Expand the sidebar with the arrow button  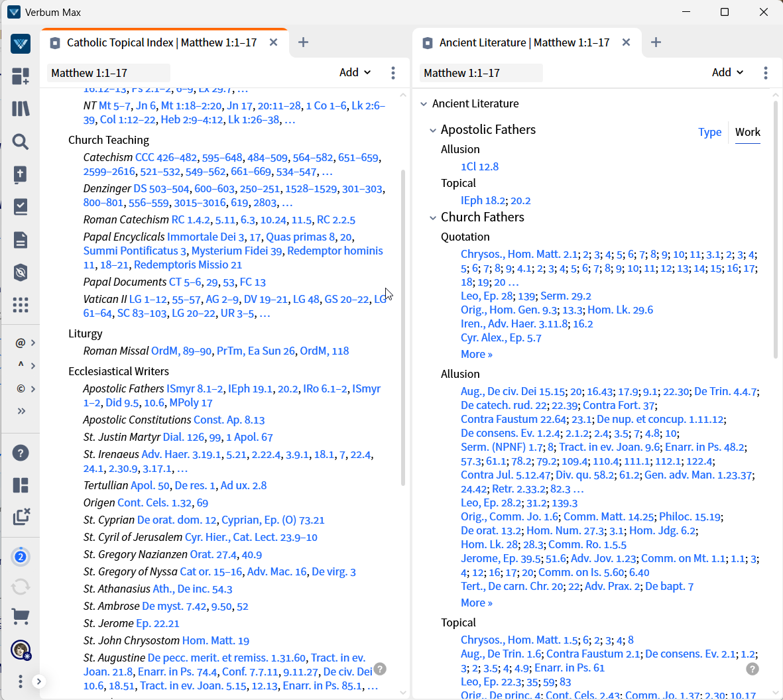click(x=39, y=681)
